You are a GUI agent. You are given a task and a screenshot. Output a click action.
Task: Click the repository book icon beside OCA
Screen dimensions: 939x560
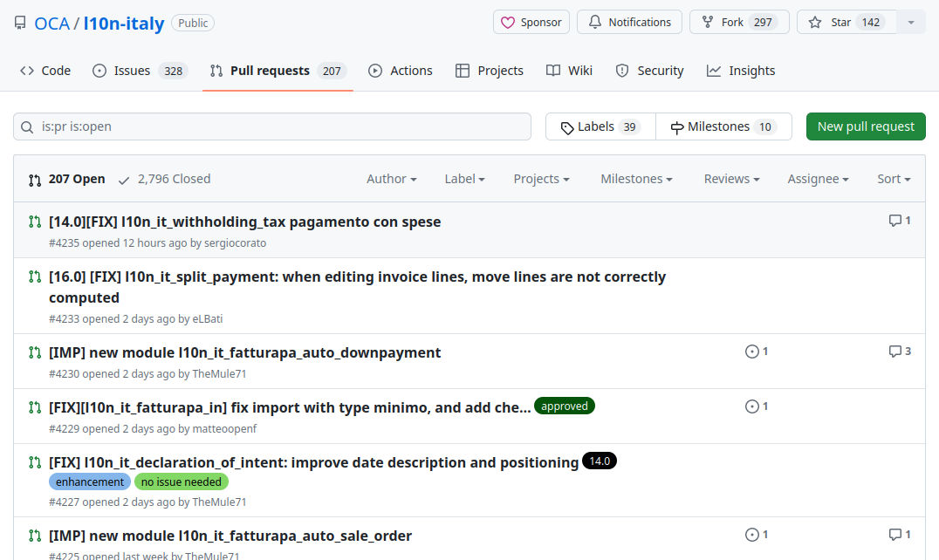[20, 23]
